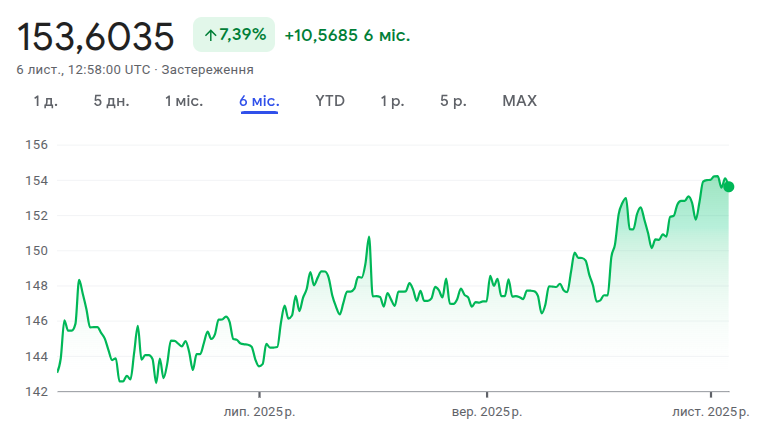Select the 5 р. range tab
Image resolution: width=769 pixels, height=430 pixels.
pyautogui.click(x=453, y=101)
